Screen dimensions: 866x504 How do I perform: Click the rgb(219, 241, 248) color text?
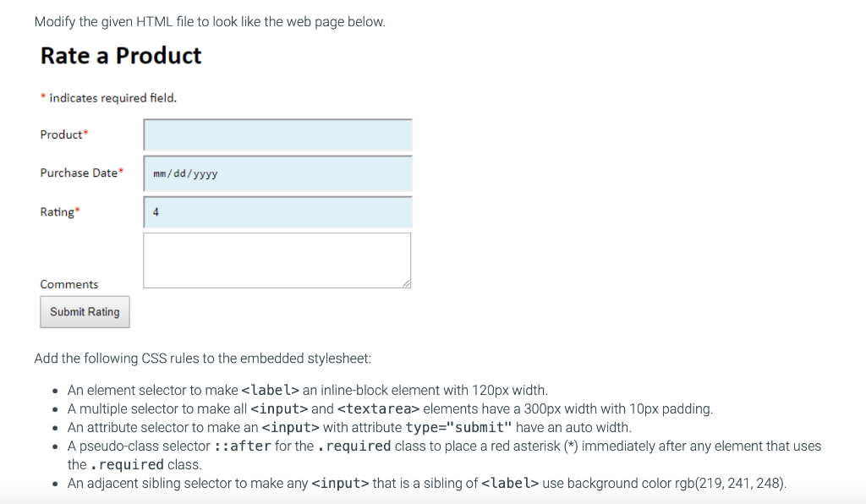[730, 484]
